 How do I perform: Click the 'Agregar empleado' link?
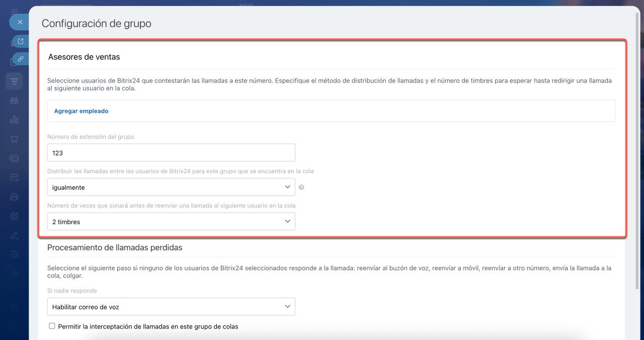click(x=81, y=111)
